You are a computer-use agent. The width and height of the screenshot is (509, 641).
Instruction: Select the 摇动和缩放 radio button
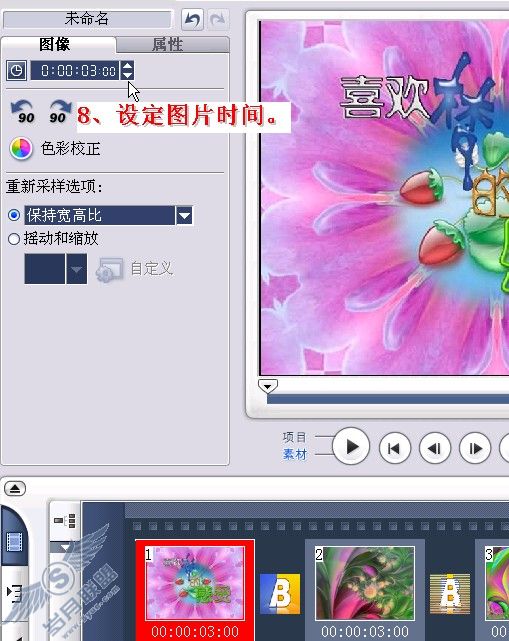(x=14, y=239)
